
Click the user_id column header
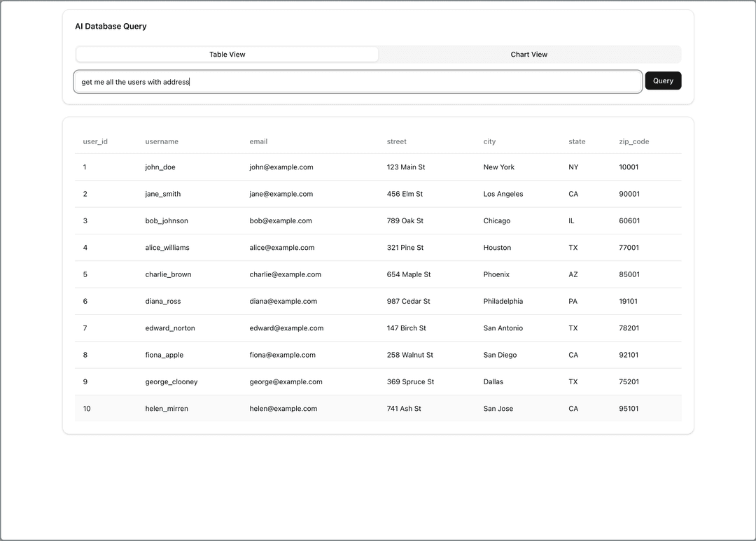pos(95,141)
